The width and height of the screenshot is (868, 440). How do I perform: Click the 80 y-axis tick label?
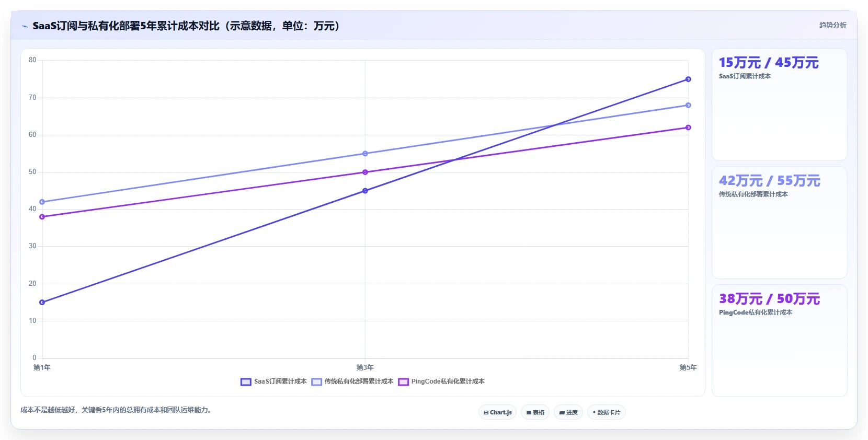coord(32,60)
